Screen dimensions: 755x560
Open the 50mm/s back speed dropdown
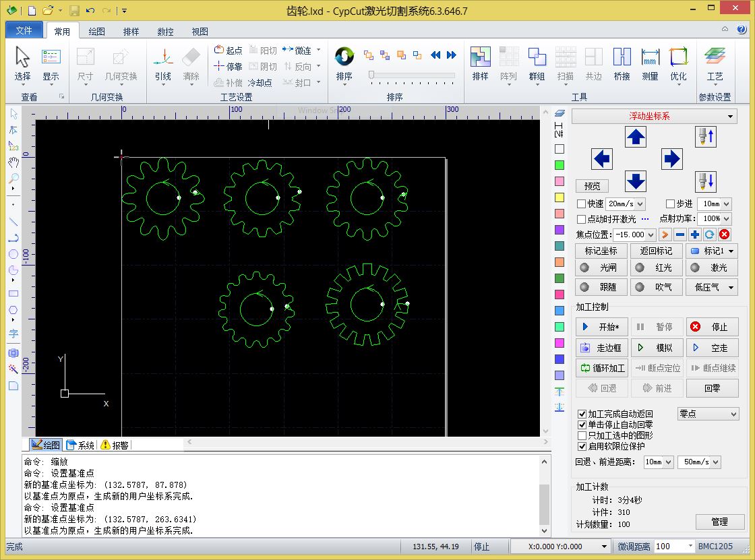[716, 462]
